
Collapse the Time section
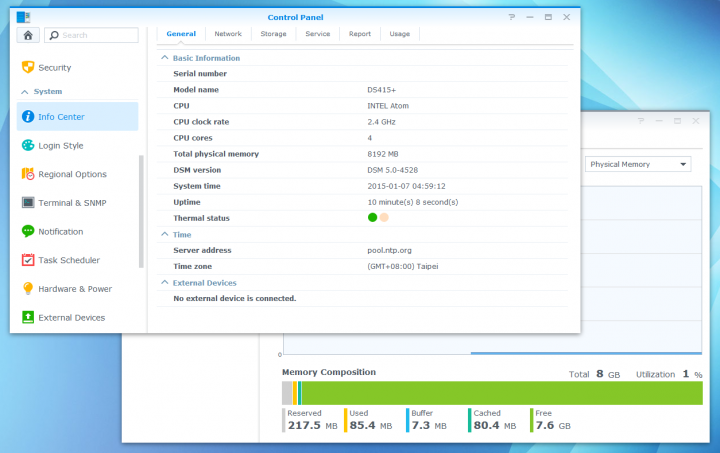point(164,234)
